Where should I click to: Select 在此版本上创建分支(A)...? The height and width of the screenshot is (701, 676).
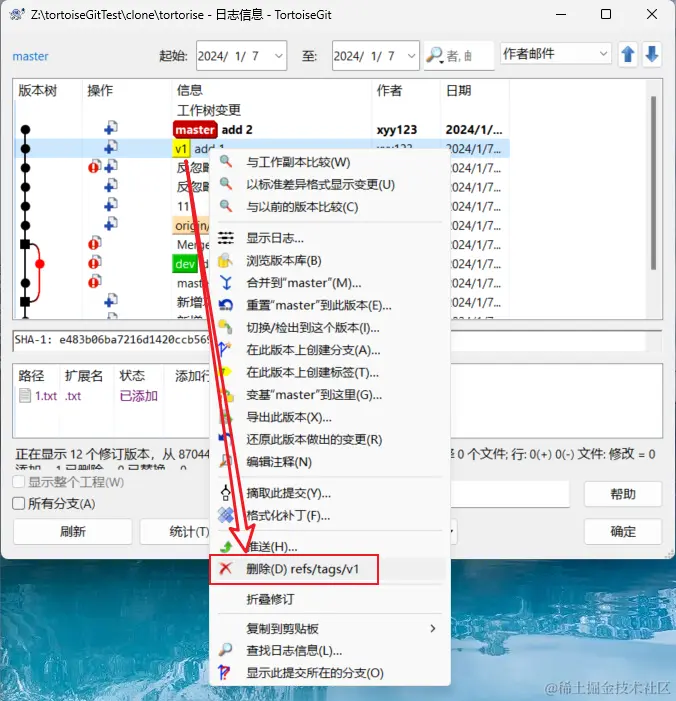tap(330, 350)
